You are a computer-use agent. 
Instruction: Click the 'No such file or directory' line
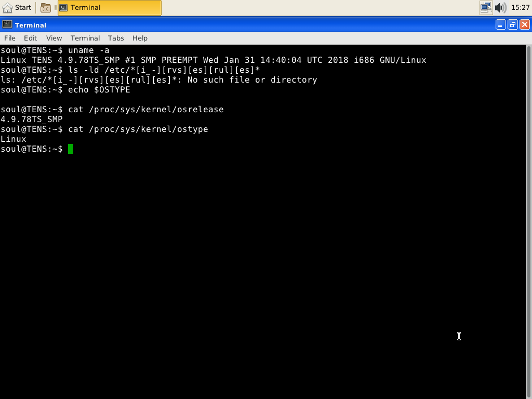[159, 79]
